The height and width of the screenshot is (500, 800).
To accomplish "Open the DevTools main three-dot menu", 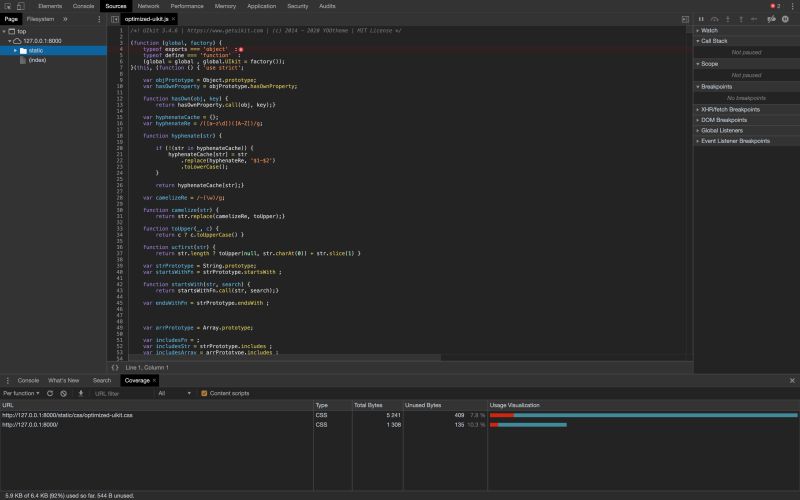I will [792, 6].
